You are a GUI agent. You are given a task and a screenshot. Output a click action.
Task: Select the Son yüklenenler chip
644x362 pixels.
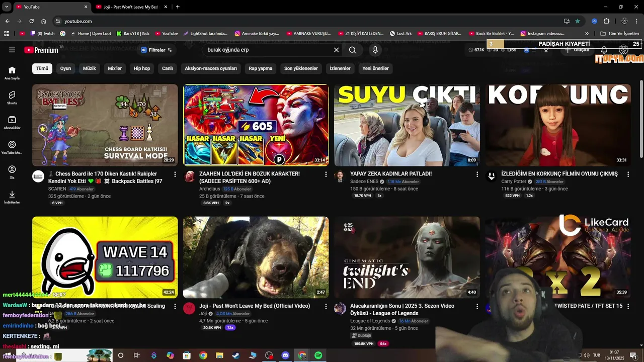(x=301, y=68)
